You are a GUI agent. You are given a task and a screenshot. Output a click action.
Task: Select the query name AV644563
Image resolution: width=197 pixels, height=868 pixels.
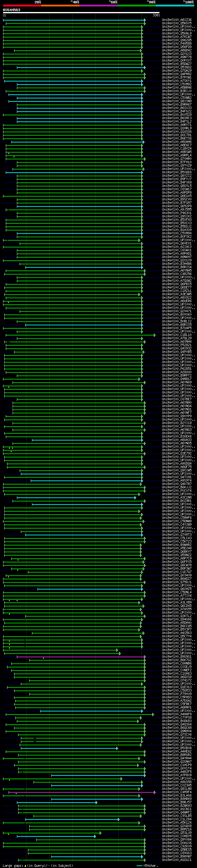click(x=11, y=10)
